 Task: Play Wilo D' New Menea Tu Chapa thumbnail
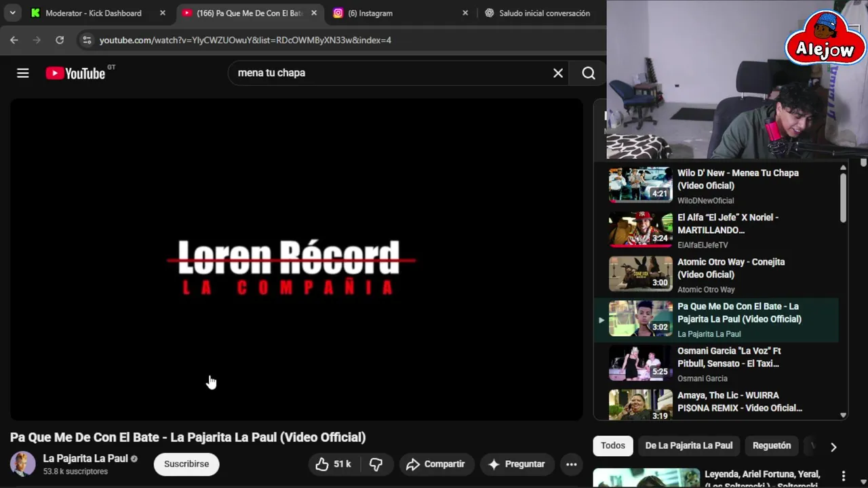pyautogui.click(x=640, y=185)
